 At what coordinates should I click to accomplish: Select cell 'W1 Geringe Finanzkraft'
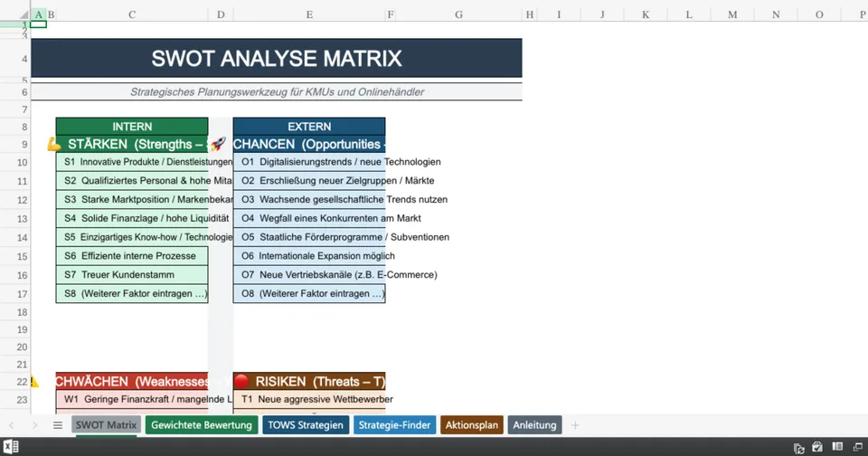pos(132,399)
